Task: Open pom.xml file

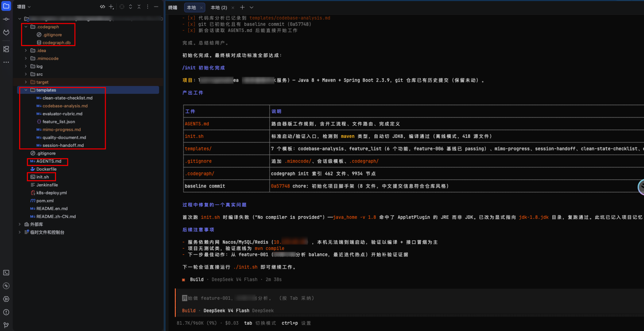Action: (42, 201)
